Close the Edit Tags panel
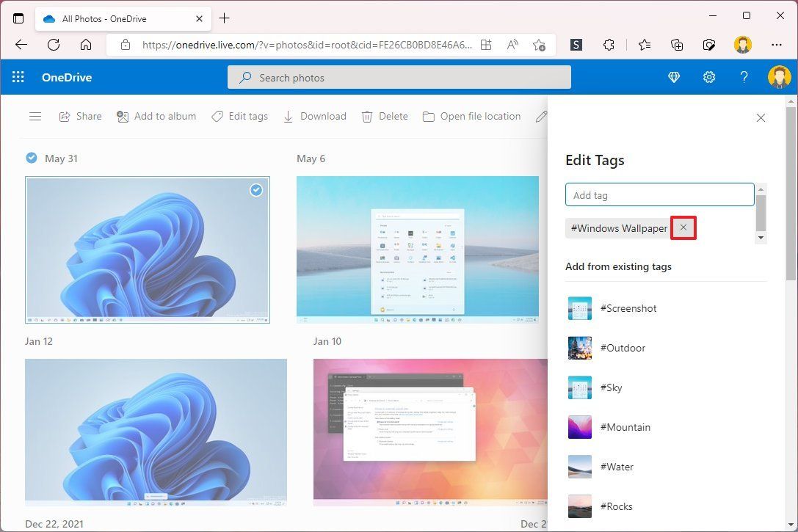The image size is (798, 532). point(761,117)
